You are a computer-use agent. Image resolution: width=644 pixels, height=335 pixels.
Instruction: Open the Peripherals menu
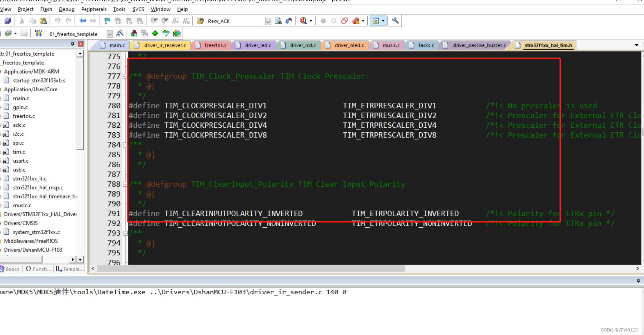tap(94, 9)
